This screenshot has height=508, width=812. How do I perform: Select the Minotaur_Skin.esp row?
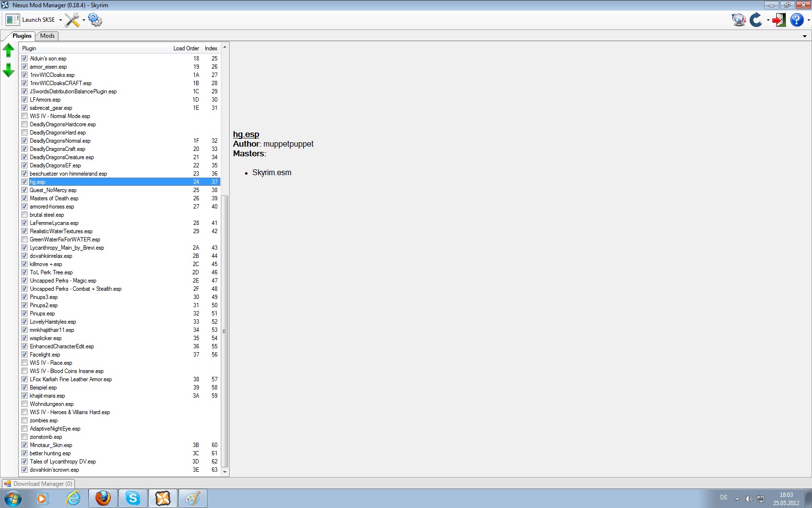[x=120, y=445]
